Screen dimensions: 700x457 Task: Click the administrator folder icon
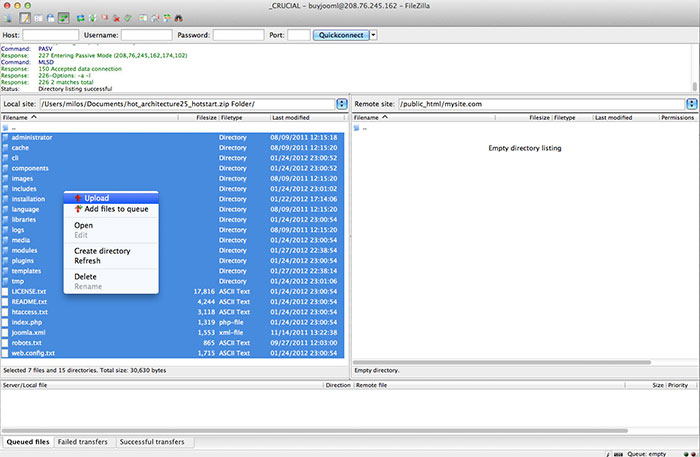point(5,137)
